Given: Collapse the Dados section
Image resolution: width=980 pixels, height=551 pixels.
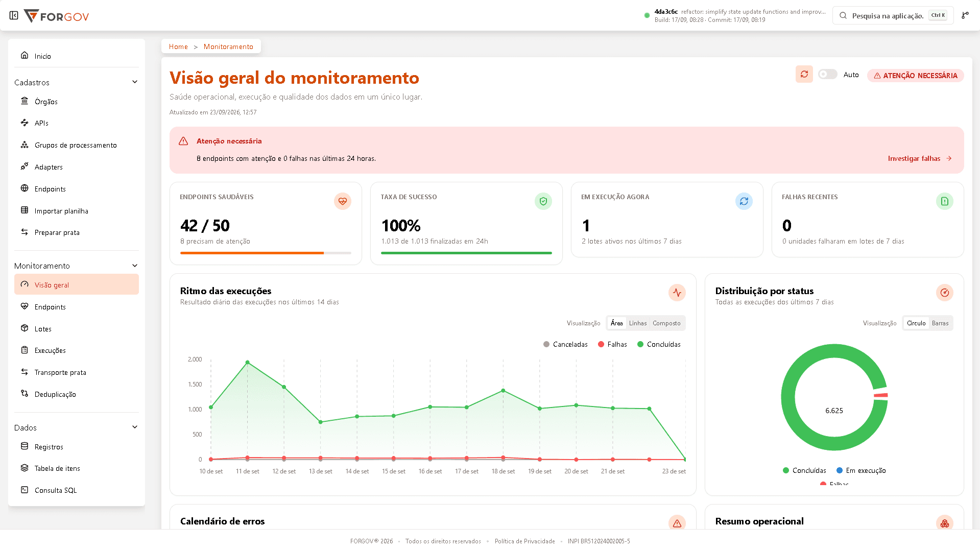Looking at the screenshot, I should coord(77,427).
